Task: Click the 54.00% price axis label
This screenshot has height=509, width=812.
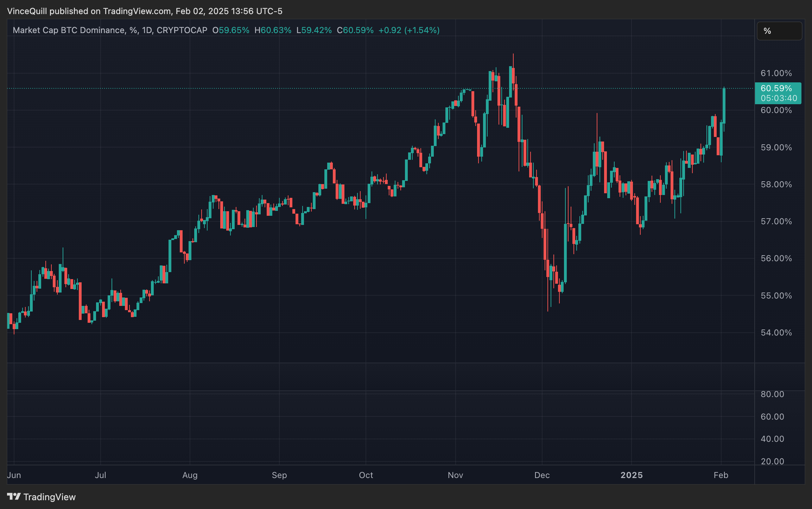Action: pos(776,333)
